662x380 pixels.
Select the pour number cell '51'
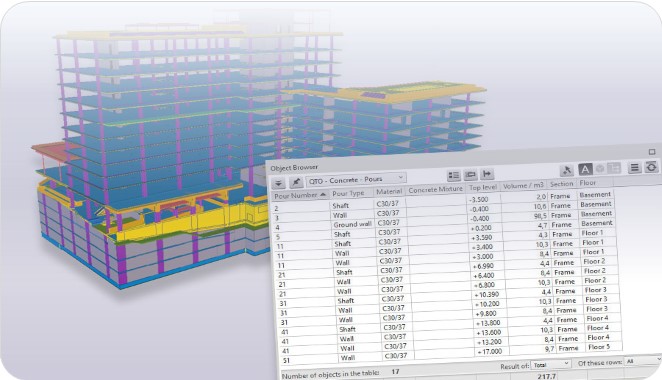[286, 361]
